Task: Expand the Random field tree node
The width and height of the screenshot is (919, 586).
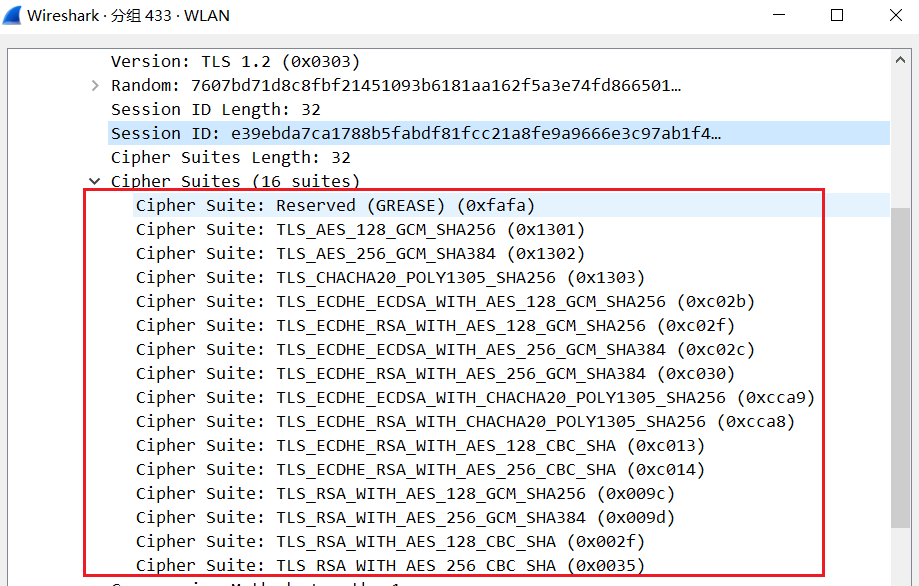Action: (96, 86)
